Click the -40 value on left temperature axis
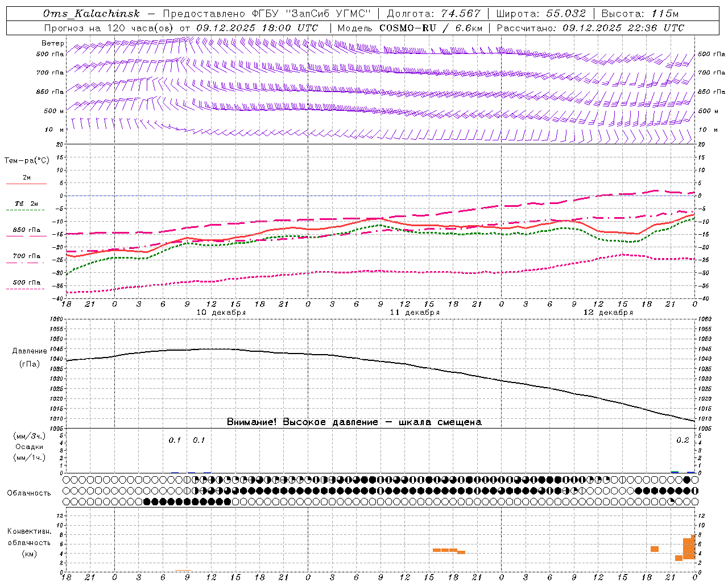The width and height of the screenshot is (728, 582). [x=58, y=298]
